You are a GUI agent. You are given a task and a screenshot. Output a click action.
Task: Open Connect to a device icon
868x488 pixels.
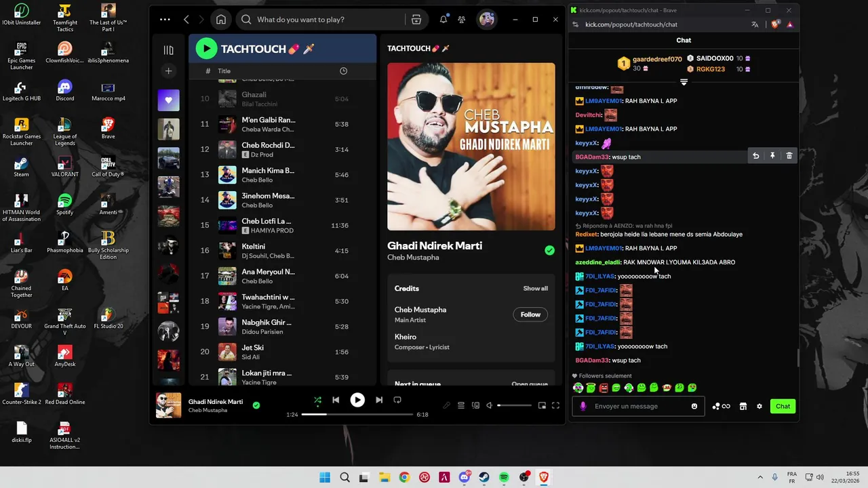475,405
